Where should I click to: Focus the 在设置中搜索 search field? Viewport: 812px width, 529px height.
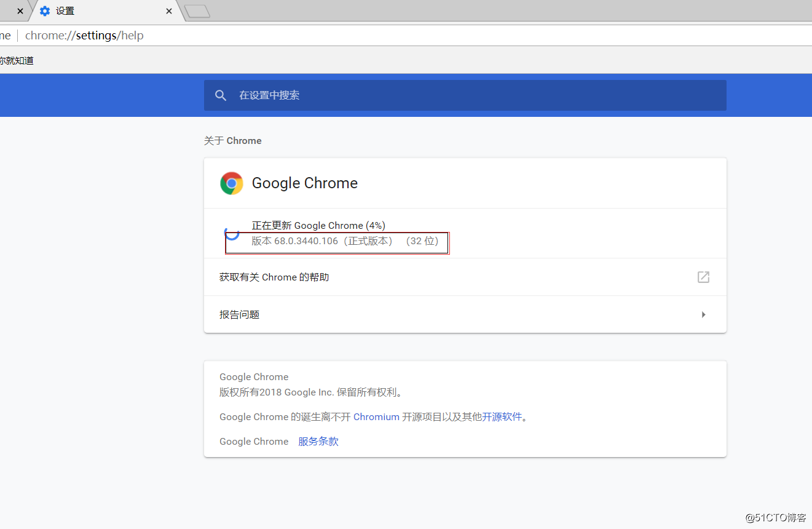(465, 95)
